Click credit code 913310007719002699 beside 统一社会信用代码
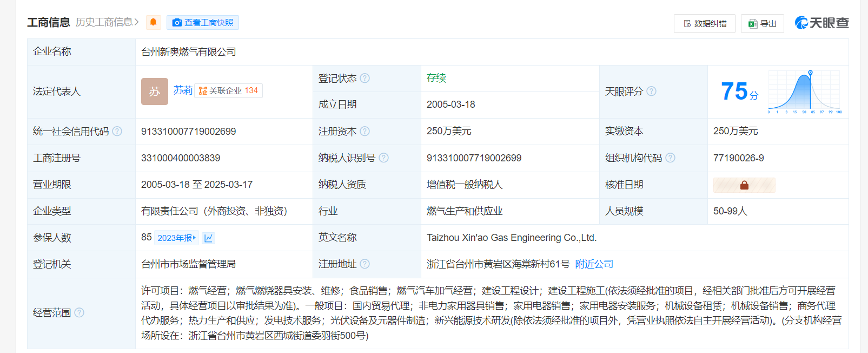 [x=188, y=131]
